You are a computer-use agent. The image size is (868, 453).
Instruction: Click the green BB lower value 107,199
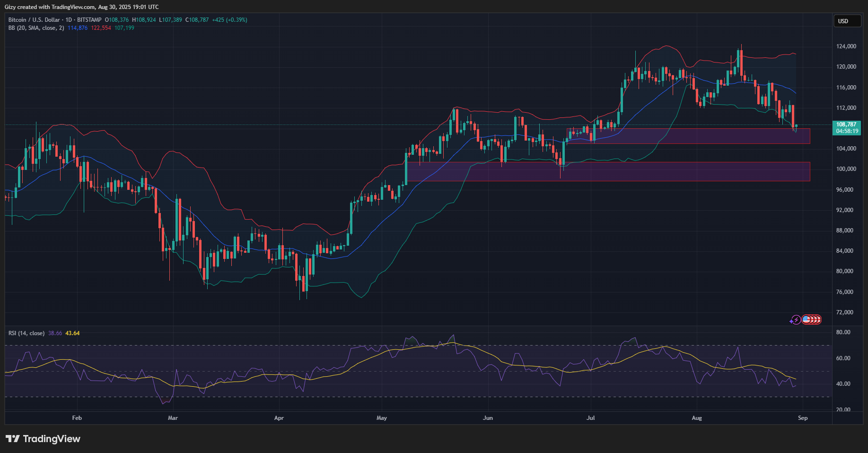(124, 28)
